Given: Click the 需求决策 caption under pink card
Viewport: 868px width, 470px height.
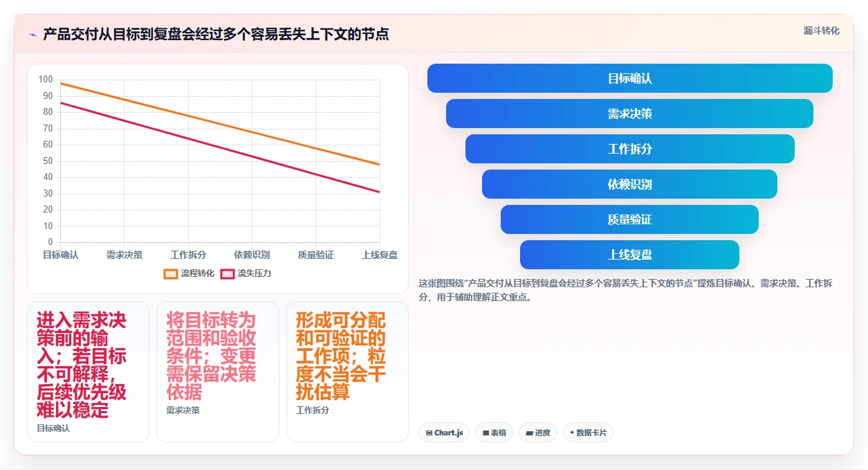Looking at the screenshot, I should [183, 410].
